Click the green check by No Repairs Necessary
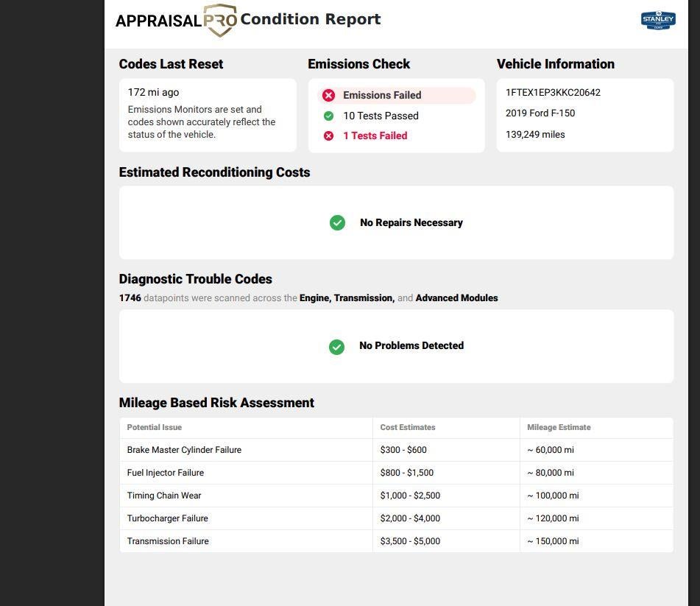 pos(338,222)
